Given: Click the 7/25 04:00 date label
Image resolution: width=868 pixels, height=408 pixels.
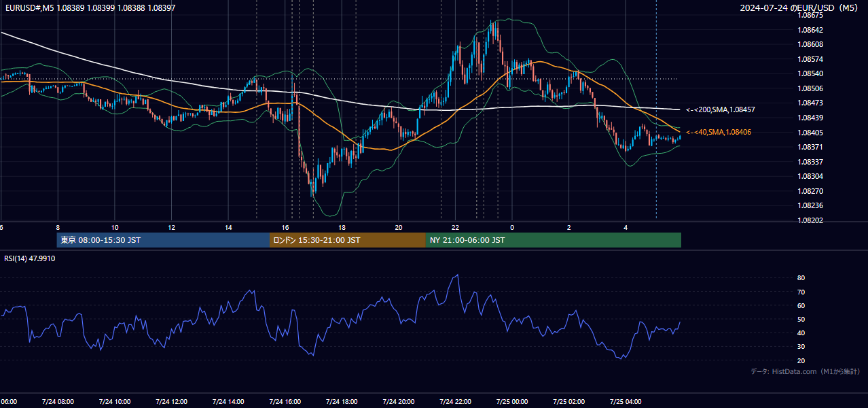Looking at the screenshot, I should [x=626, y=402].
